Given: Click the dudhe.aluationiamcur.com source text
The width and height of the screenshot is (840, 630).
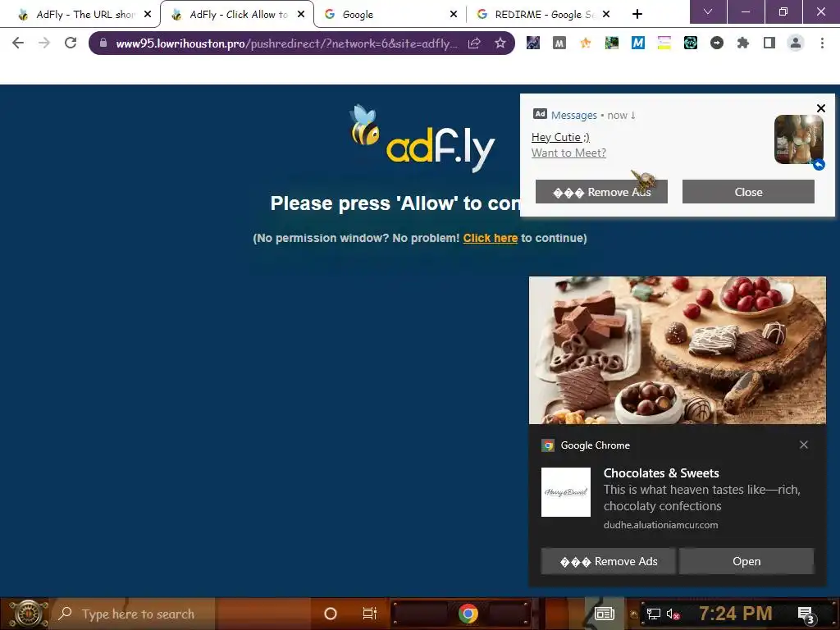Looking at the screenshot, I should [660, 525].
